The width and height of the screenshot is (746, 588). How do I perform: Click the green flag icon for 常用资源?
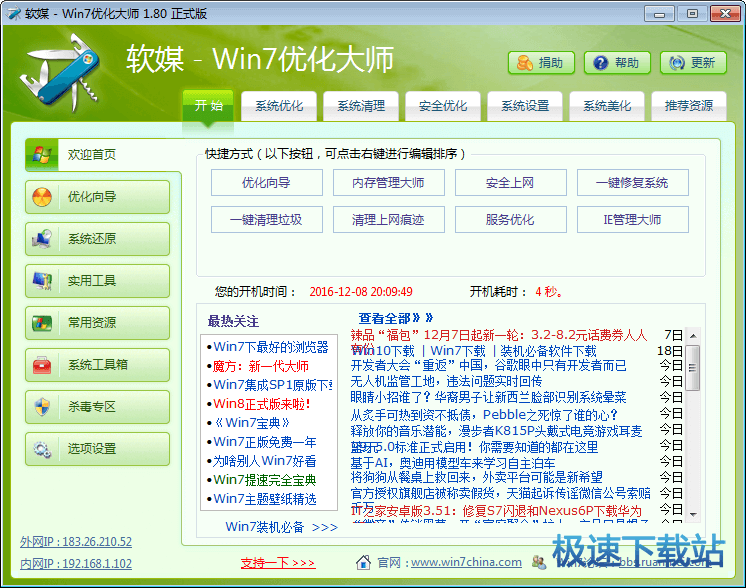42,323
